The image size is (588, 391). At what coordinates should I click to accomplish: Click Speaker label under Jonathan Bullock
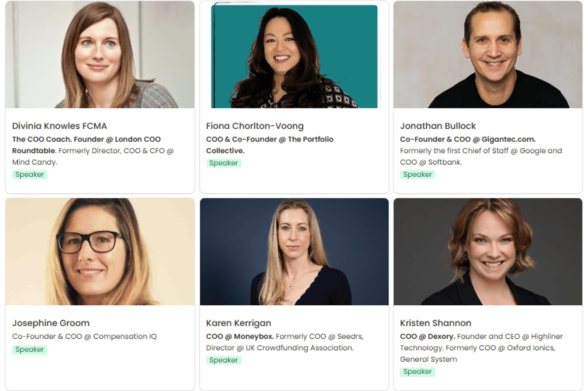coord(417,175)
